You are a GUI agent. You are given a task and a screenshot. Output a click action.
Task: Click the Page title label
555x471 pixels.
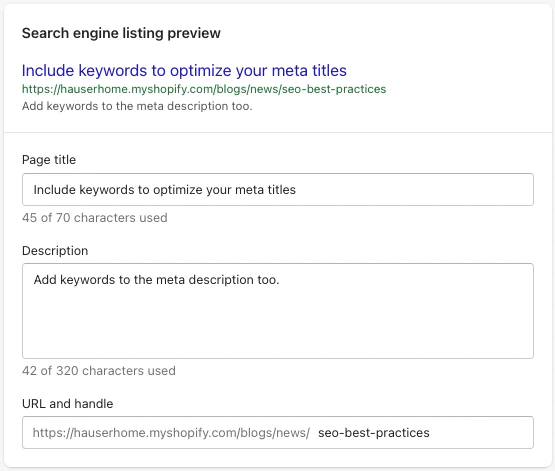[49, 160]
